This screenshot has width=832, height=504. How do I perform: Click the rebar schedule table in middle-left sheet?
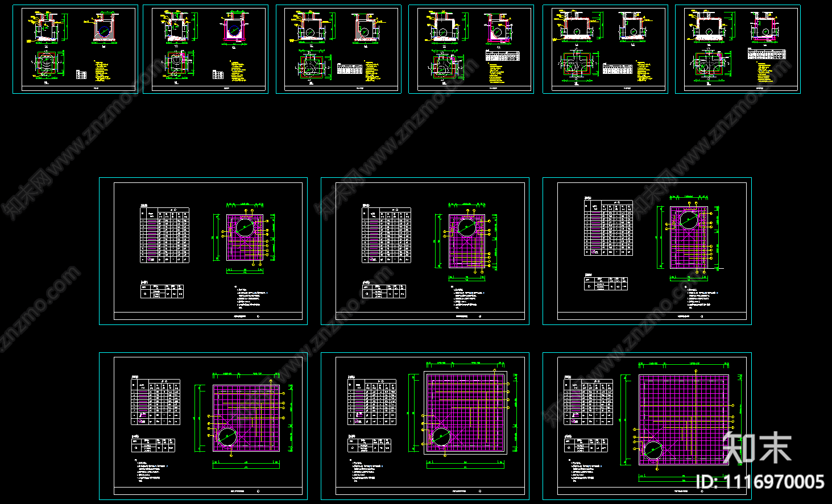pyautogui.click(x=164, y=235)
